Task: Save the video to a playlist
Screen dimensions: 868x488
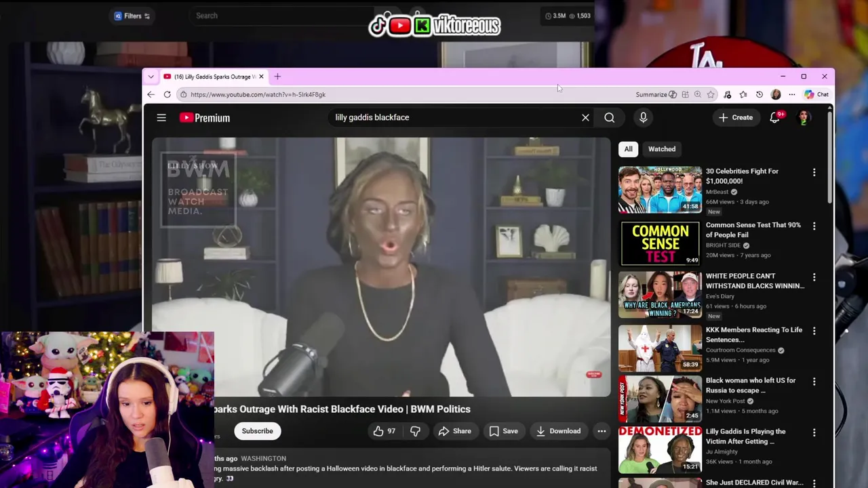Action: [x=504, y=431]
